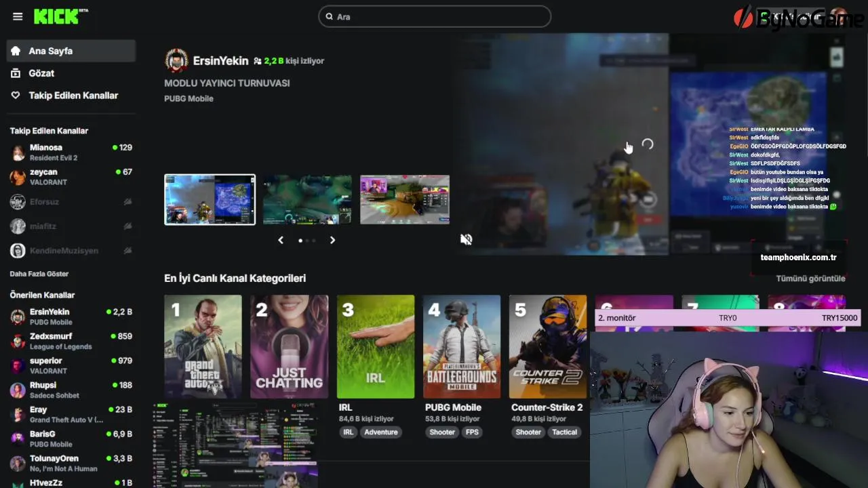Open Just Chatting category card

tap(289, 346)
